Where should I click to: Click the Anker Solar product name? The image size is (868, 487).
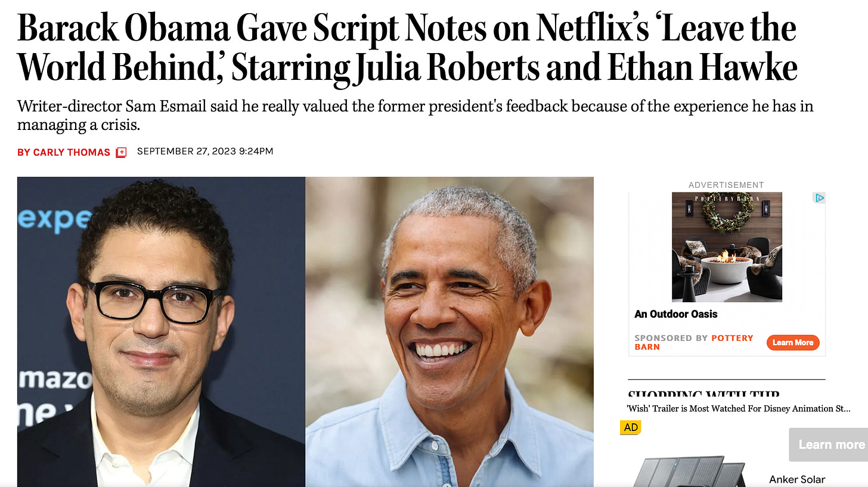[797, 479]
